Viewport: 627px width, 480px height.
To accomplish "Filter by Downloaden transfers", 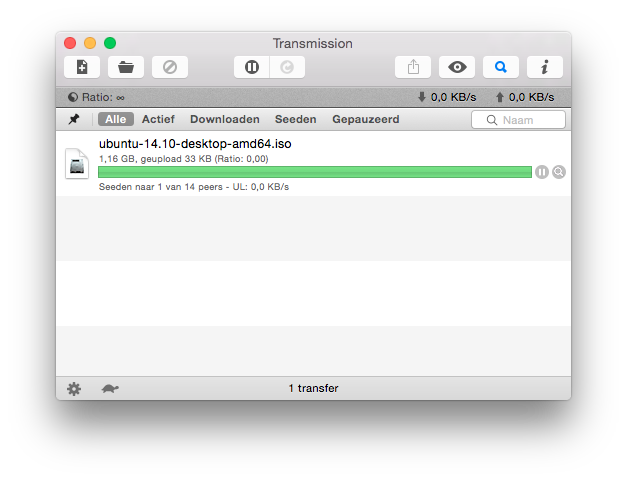I will click(225, 119).
